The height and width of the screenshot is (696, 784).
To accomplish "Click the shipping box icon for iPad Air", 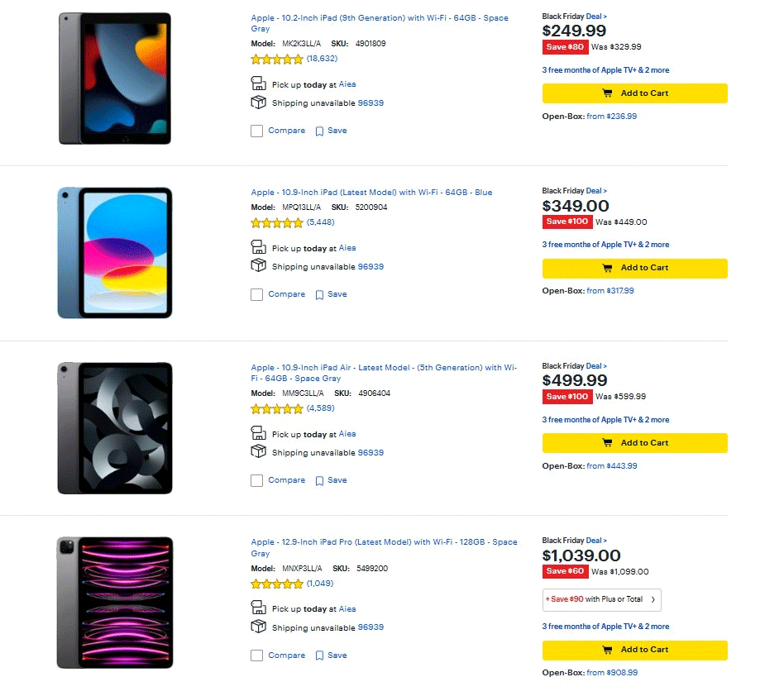I will coord(258,451).
